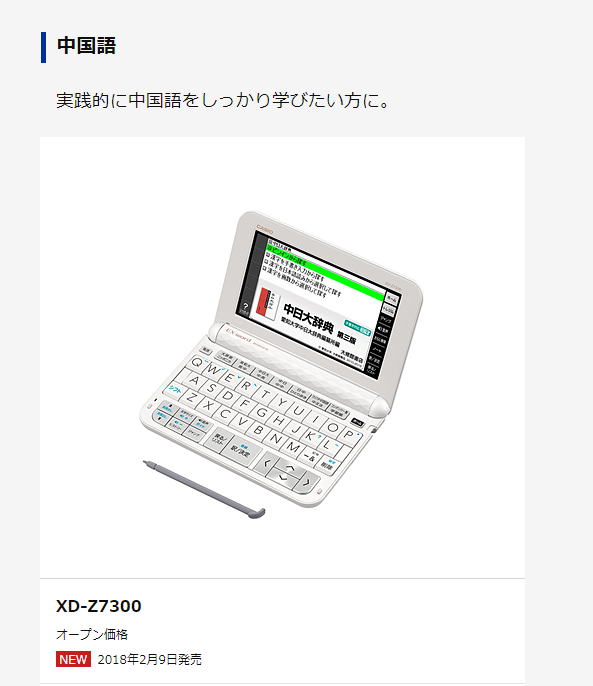The width and height of the screenshot is (593, 686).
Task: Click the up arrow key on the dictionary
Action: 292,468
